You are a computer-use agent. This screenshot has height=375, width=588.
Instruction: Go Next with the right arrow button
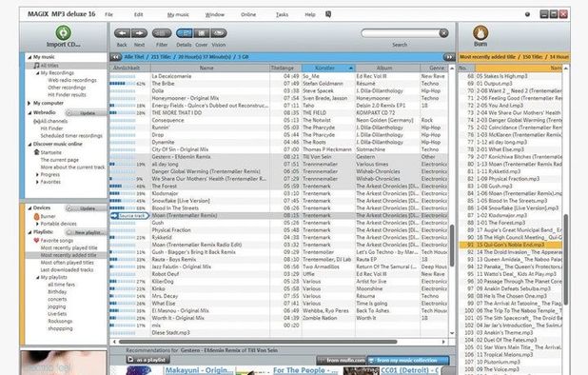pyautogui.click(x=139, y=33)
